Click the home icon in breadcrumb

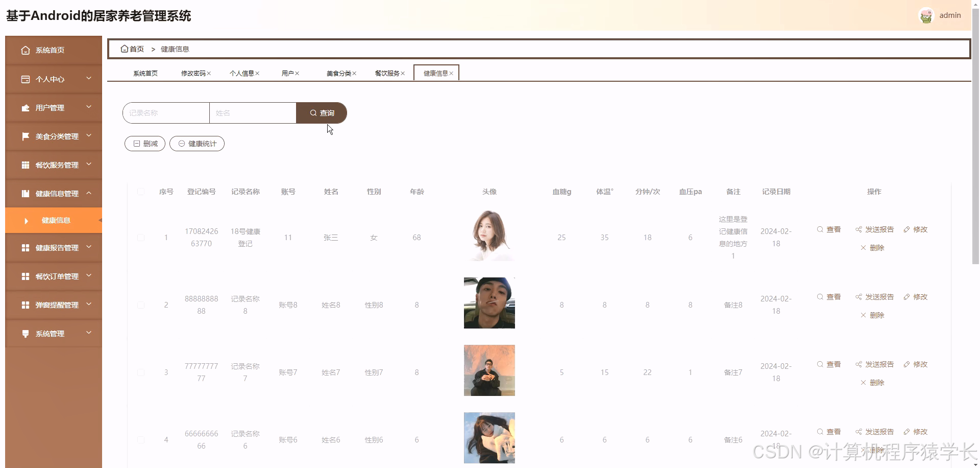point(124,49)
